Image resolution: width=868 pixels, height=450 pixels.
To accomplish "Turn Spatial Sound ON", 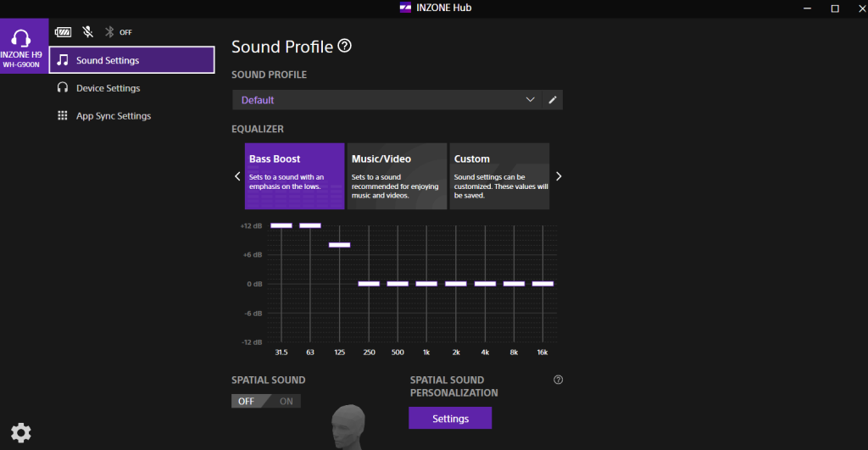I will click(x=287, y=401).
